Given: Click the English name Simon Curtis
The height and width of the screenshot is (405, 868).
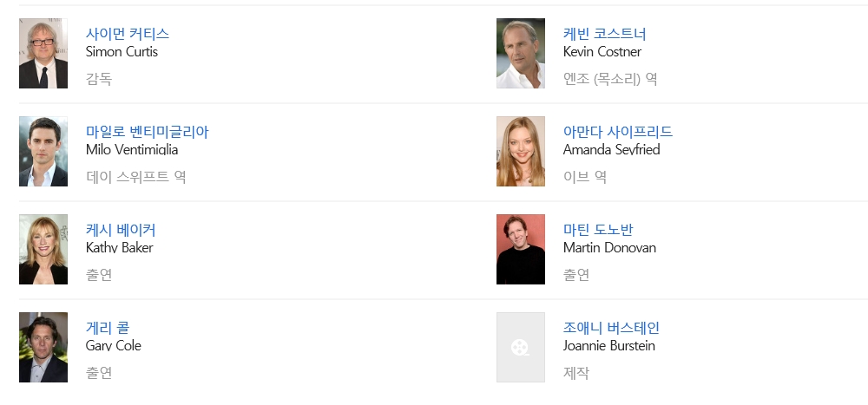Looking at the screenshot, I should pos(122,52).
